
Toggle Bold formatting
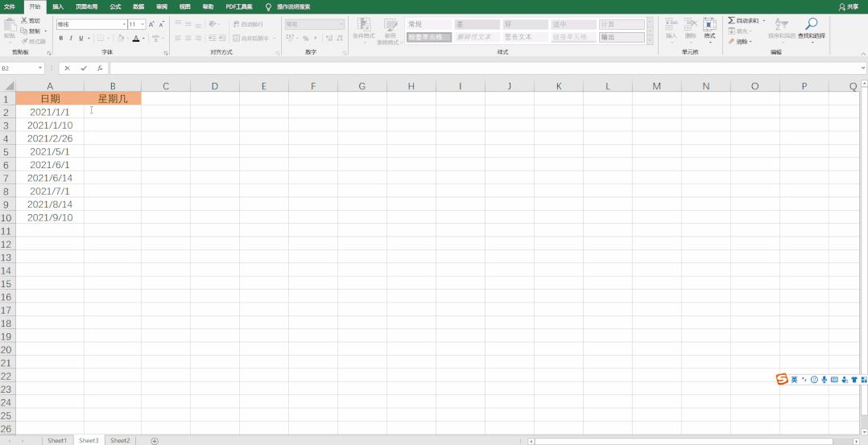click(61, 38)
